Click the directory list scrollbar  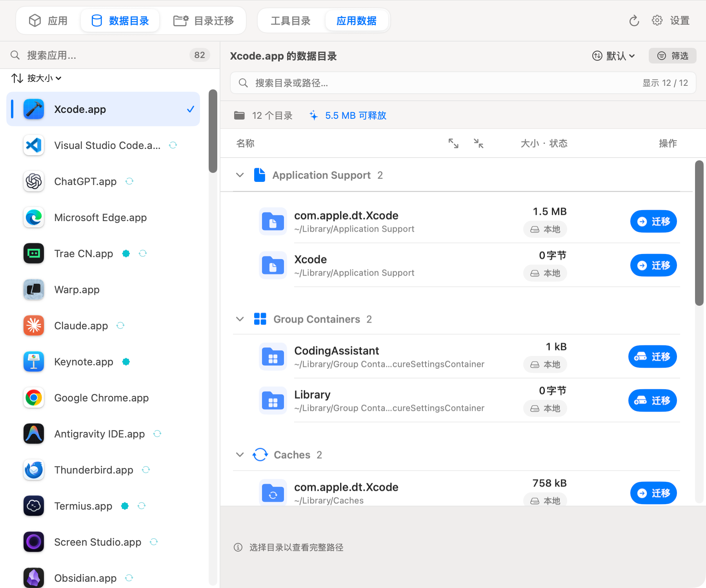pos(699,233)
